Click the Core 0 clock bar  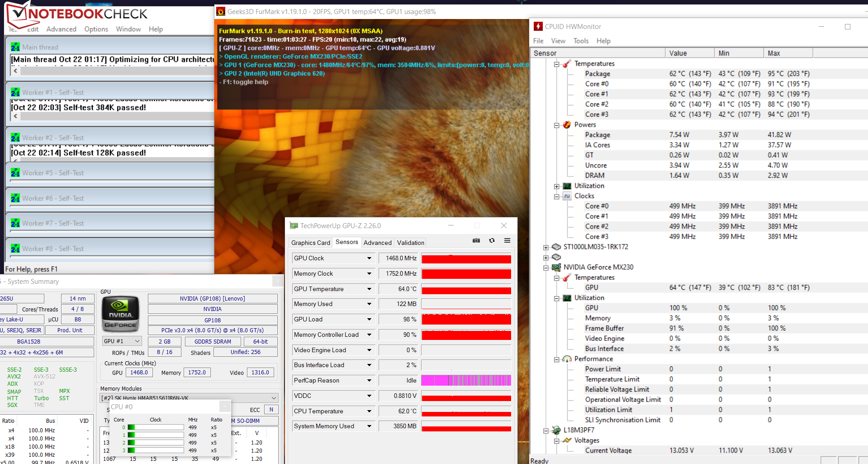point(156,427)
